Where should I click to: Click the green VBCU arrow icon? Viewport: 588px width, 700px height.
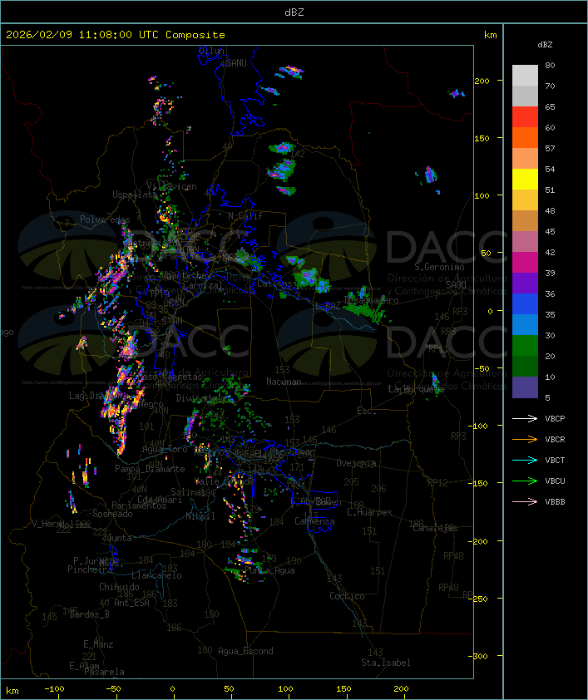pos(525,481)
